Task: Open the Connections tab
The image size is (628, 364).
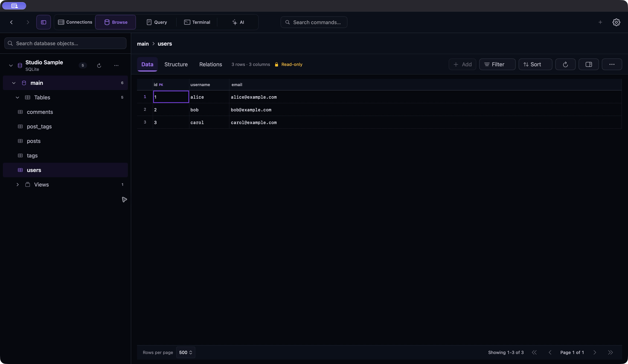Action: pyautogui.click(x=75, y=22)
